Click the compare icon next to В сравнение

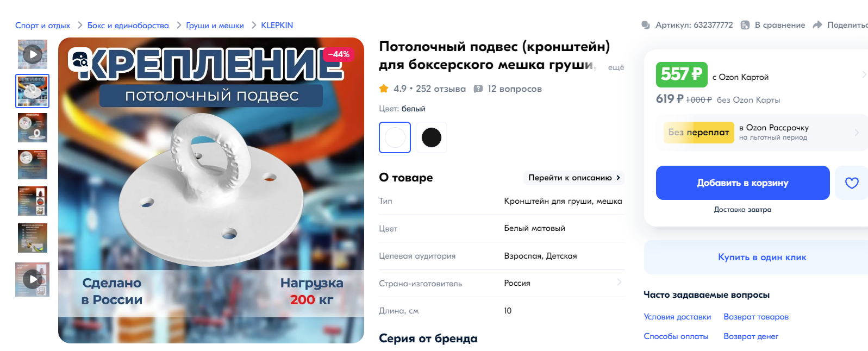point(745,25)
